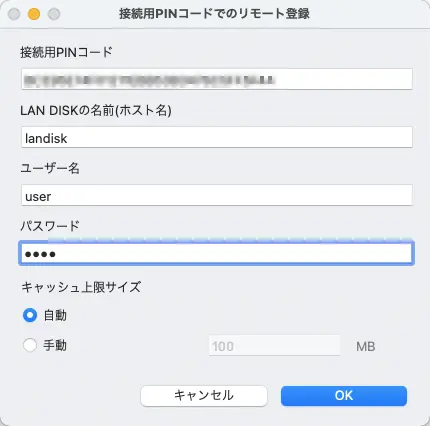Click the 手動 text label
Screen dimensions: 430x426
[55, 345]
